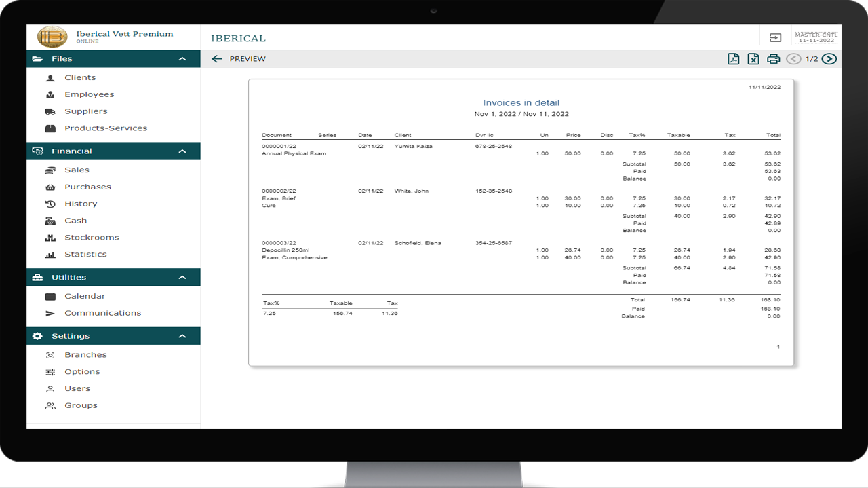Export the report to Excel
The height and width of the screenshot is (488, 868).
753,59
